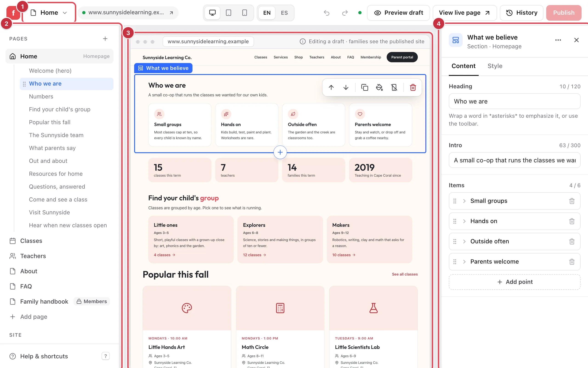Switch to the Style tab
588x368 pixels.
click(495, 66)
